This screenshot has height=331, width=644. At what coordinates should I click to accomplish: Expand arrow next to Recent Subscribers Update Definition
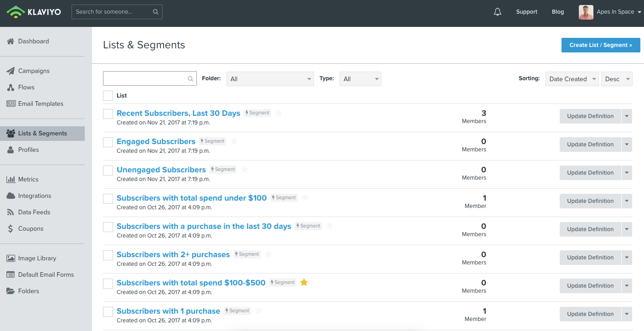(x=627, y=116)
